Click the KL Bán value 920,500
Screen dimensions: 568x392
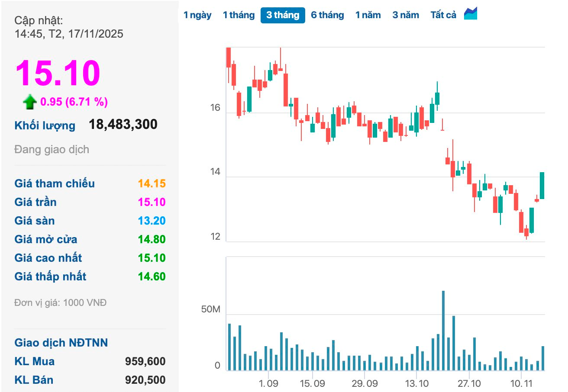pyautogui.click(x=145, y=380)
